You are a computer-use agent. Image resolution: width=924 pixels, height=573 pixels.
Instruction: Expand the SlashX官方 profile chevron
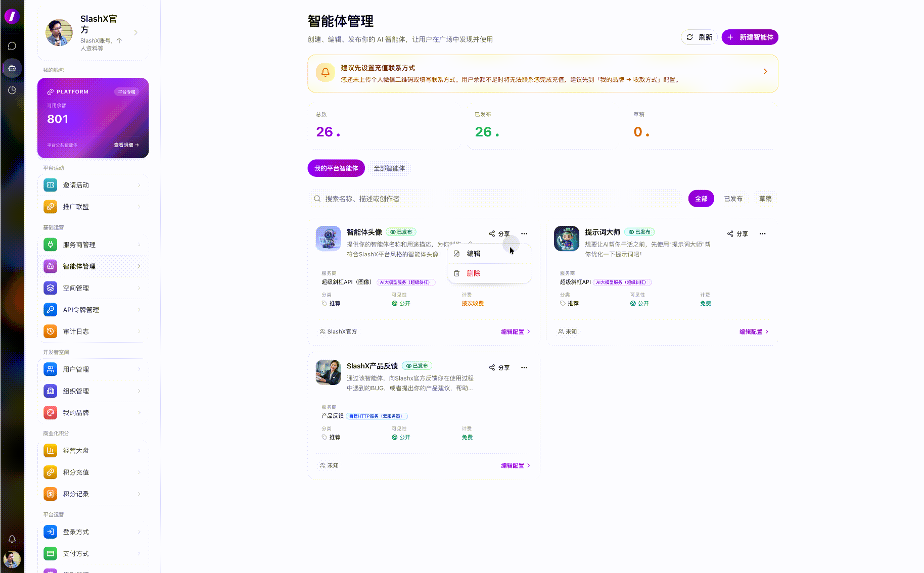click(x=135, y=33)
